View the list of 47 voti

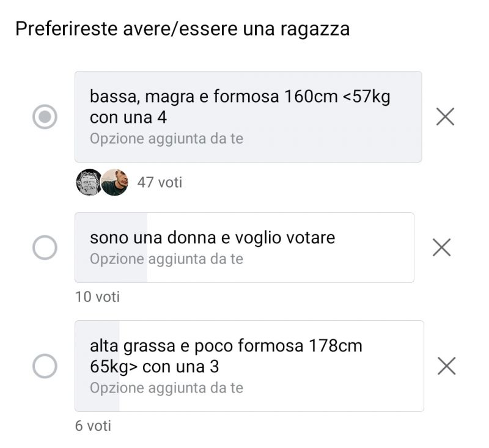[160, 182]
